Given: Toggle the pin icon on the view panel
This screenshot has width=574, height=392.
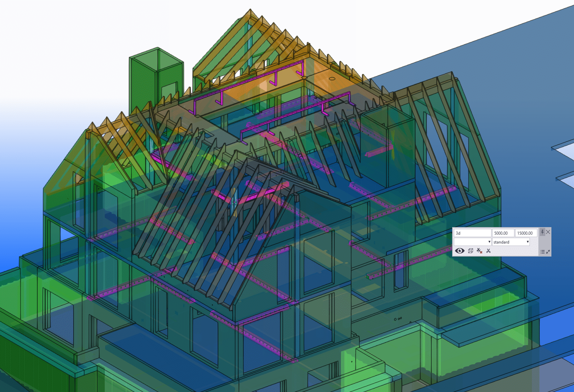Looking at the screenshot, I should (x=542, y=232).
